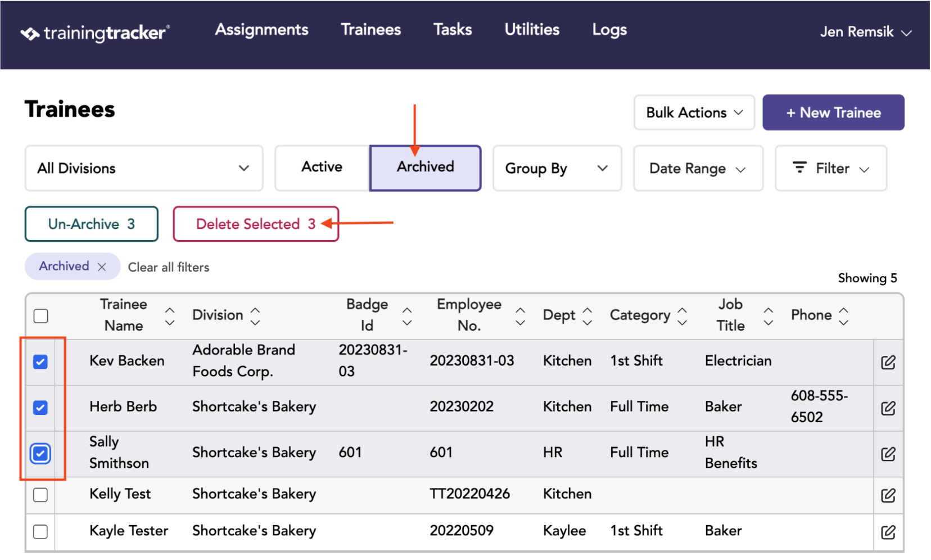Image resolution: width=931 pixels, height=560 pixels.
Task: Click the Sally Smithson name cell
Action: (119, 453)
